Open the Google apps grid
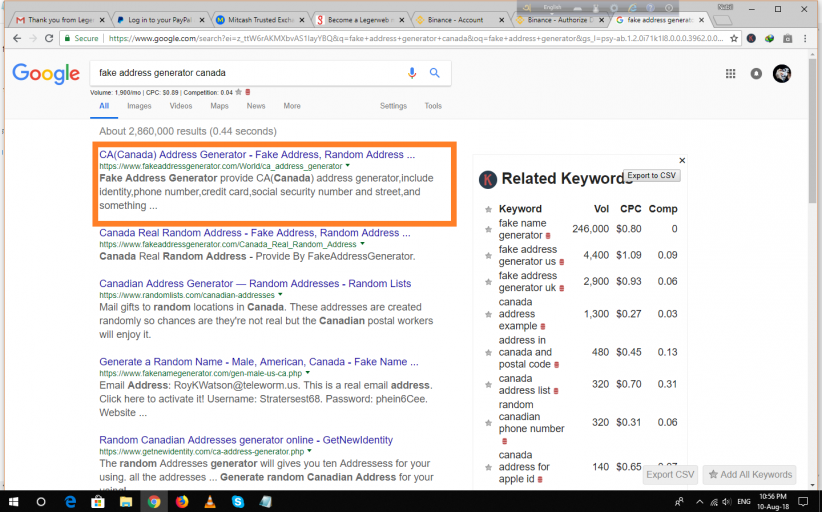 click(x=731, y=74)
